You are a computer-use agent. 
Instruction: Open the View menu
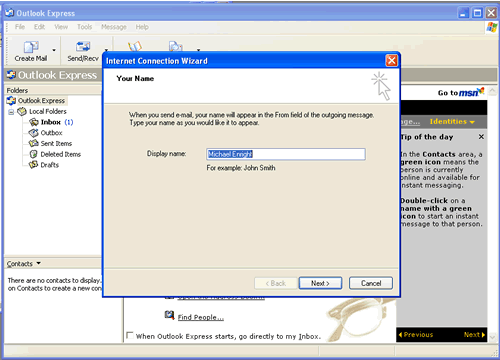click(x=61, y=27)
